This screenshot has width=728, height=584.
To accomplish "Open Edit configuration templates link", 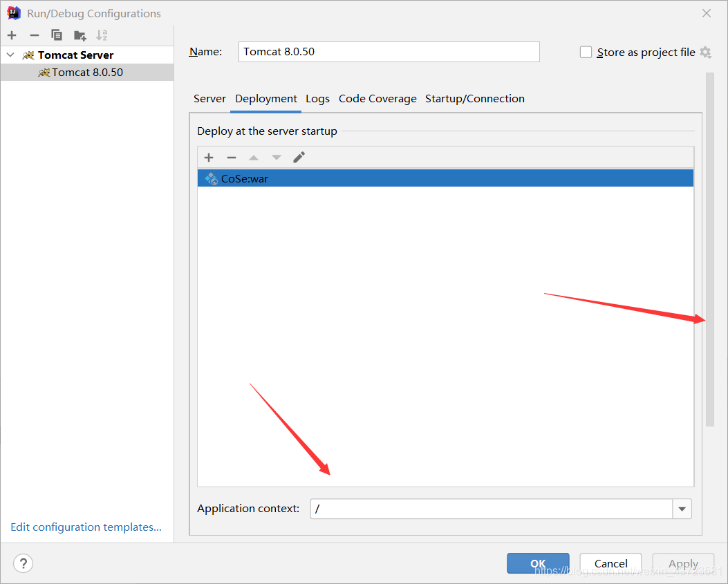I will [86, 527].
